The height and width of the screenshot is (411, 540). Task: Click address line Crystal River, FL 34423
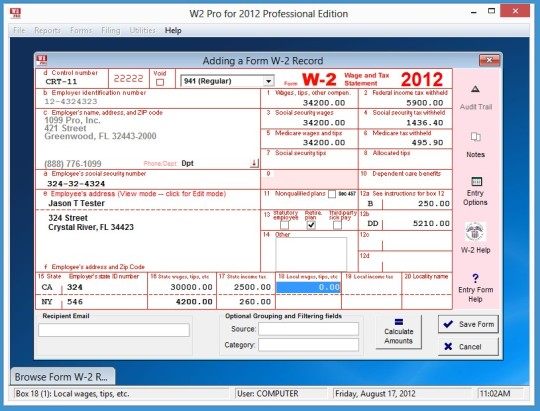click(91, 227)
